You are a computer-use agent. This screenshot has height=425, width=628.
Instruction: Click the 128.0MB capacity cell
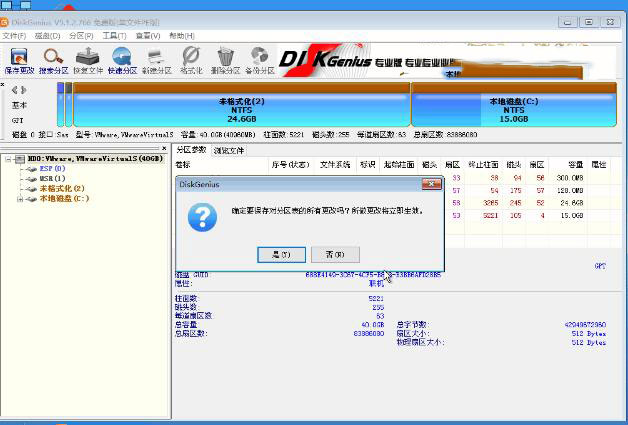point(570,191)
